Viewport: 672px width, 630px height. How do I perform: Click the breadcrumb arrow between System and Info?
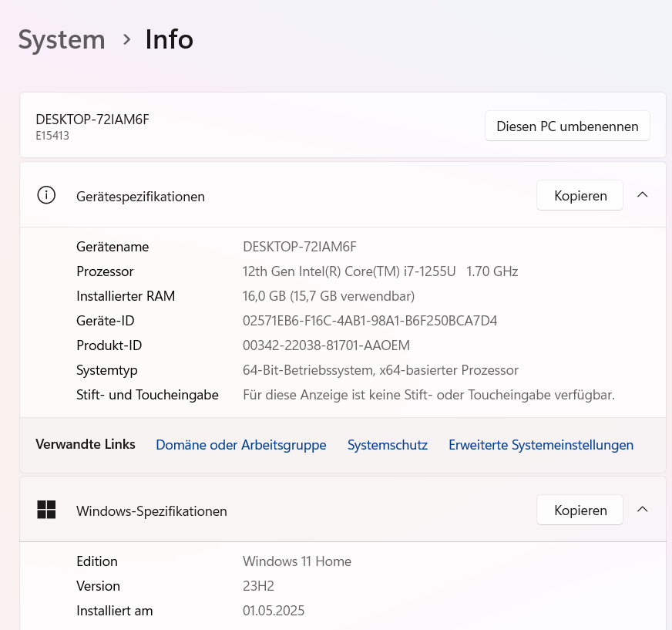point(126,39)
